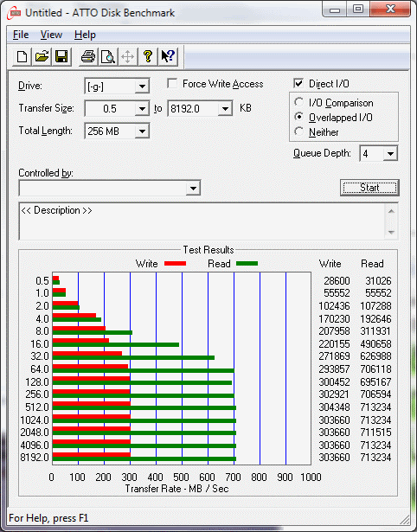The image size is (417, 532).
Task: Click inside the Description text field
Action: pos(202,221)
